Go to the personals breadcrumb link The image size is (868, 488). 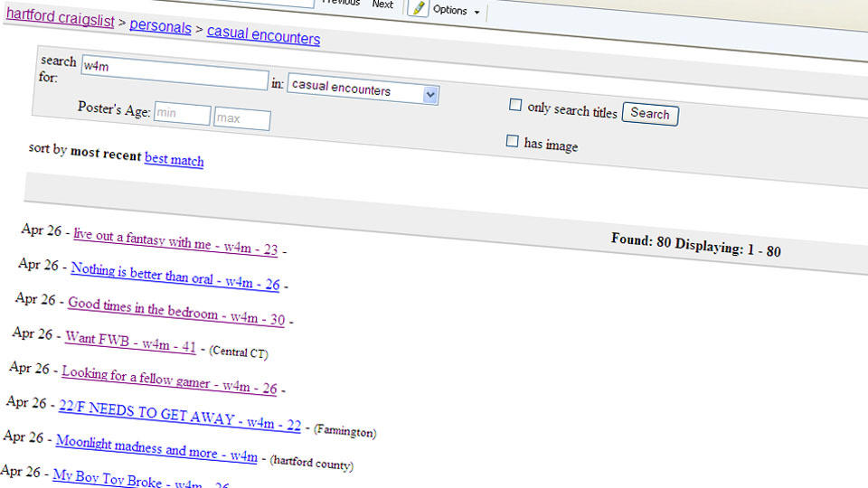(x=161, y=26)
